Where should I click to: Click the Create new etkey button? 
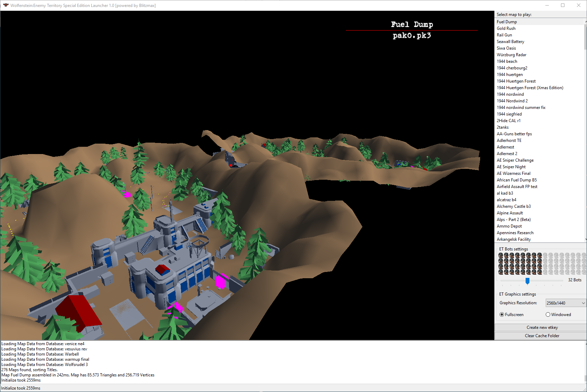click(542, 327)
